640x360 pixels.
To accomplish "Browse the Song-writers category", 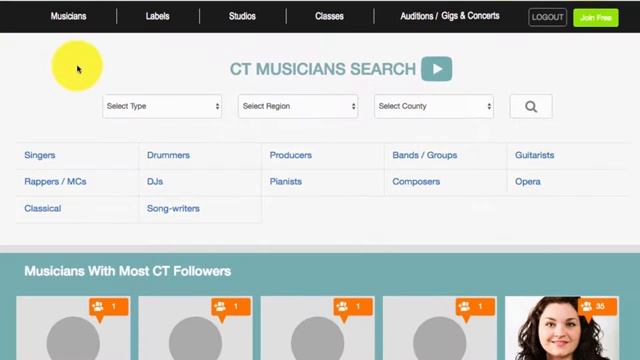I will pyautogui.click(x=173, y=209).
